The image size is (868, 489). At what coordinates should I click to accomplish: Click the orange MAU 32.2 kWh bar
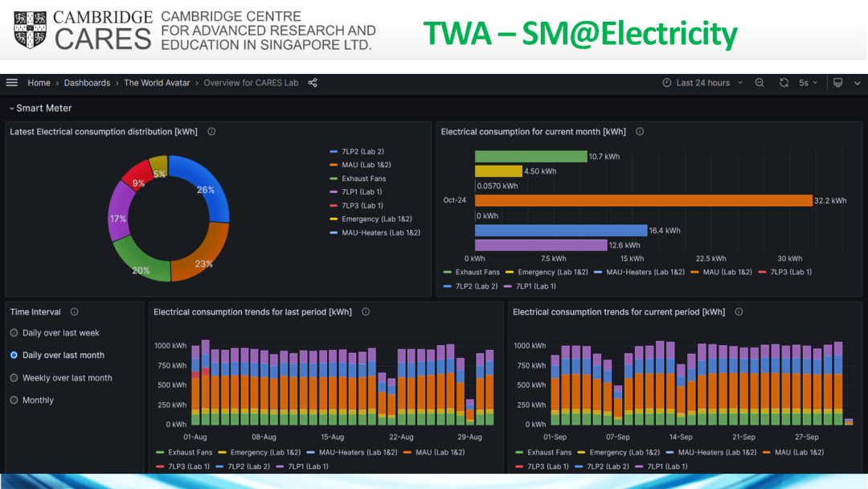(643, 200)
